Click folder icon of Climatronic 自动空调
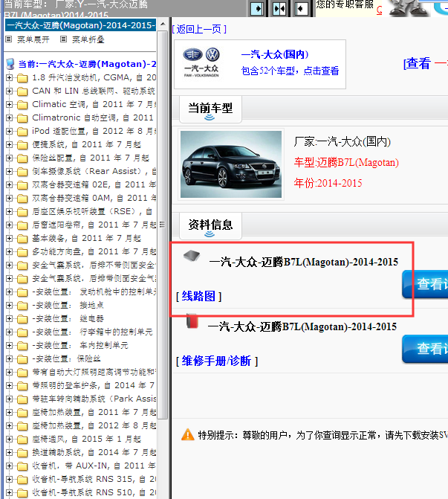 22,118
